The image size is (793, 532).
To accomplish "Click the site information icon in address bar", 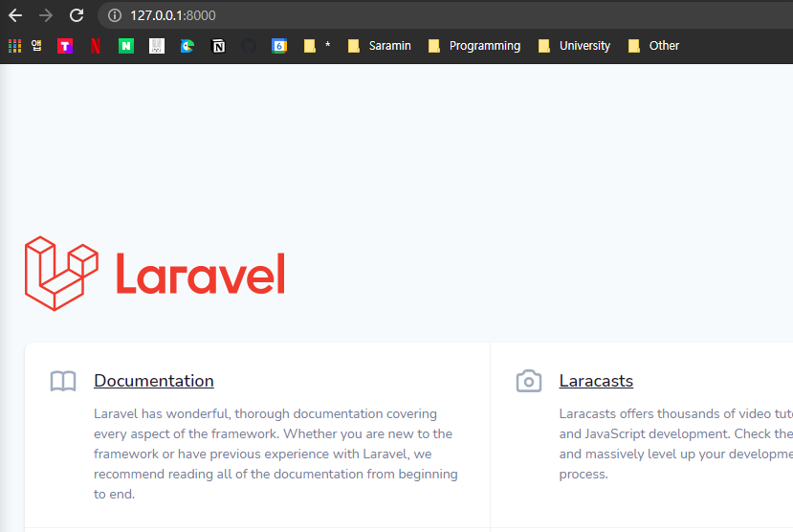I will pyautogui.click(x=115, y=15).
